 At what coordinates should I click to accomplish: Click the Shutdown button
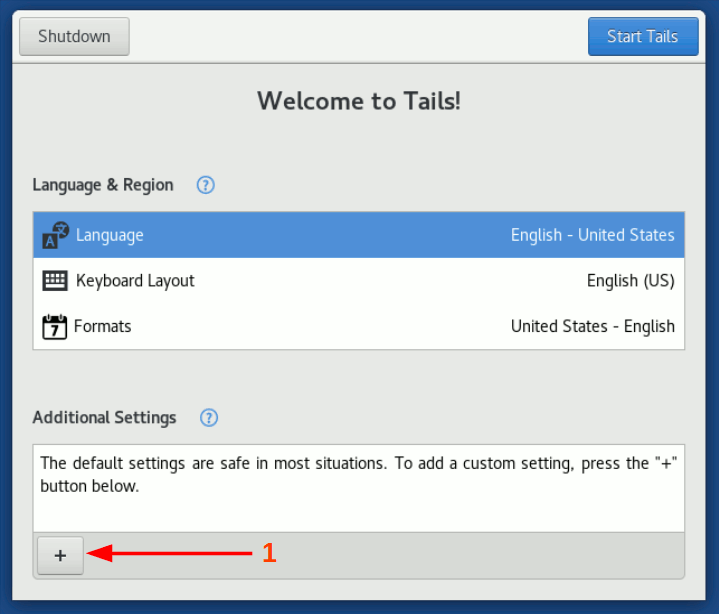(74, 37)
